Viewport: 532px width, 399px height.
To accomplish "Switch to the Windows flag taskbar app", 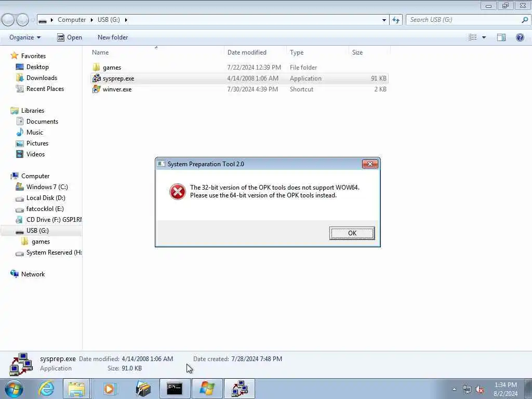I will (x=207, y=389).
